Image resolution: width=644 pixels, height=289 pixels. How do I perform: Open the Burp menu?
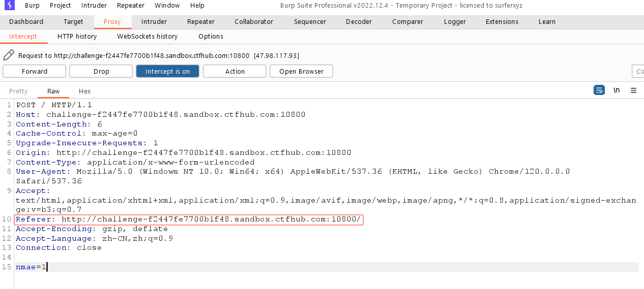[x=32, y=6]
